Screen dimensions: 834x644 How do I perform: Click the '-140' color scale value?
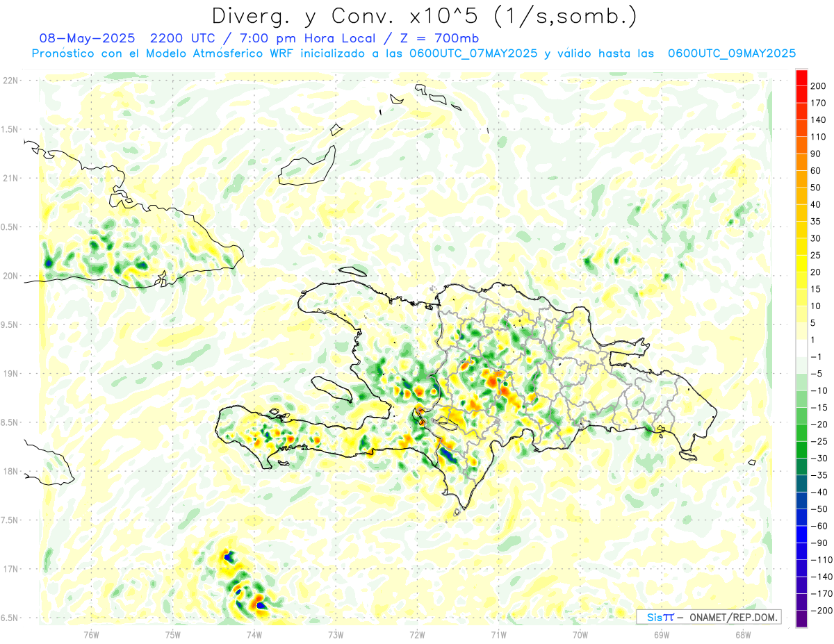[x=820, y=577]
